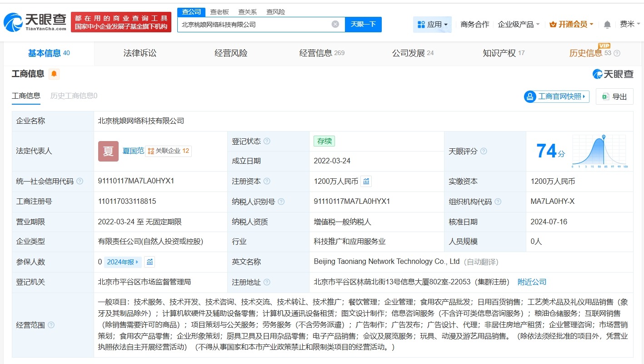The height and width of the screenshot is (364, 644).
Task: Select the 查老板 search tab
Action: (x=220, y=11)
